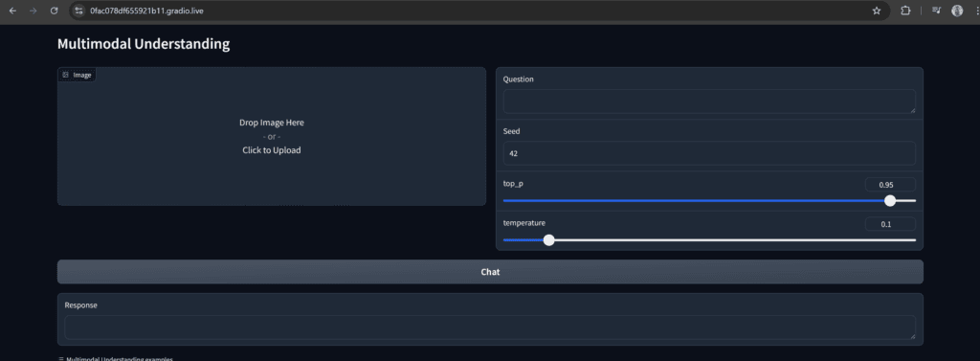This screenshot has height=361, width=980.
Task: Click the temperature slider handle
Action: [x=548, y=239]
